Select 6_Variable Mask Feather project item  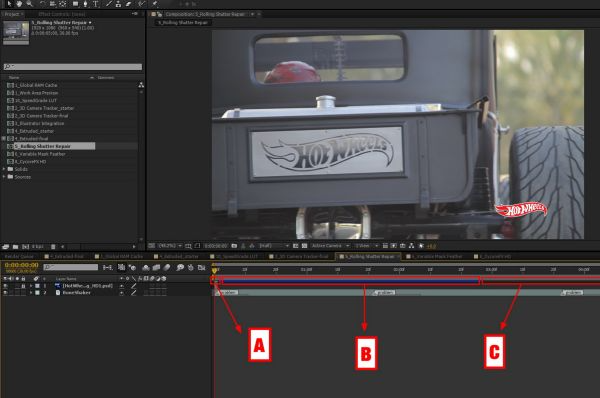(40, 154)
